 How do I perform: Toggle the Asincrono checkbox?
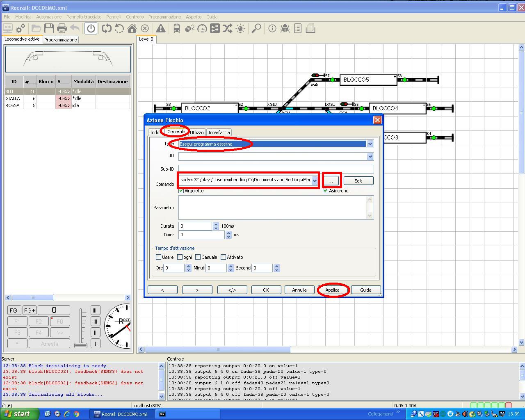pyautogui.click(x=326, y=191)
